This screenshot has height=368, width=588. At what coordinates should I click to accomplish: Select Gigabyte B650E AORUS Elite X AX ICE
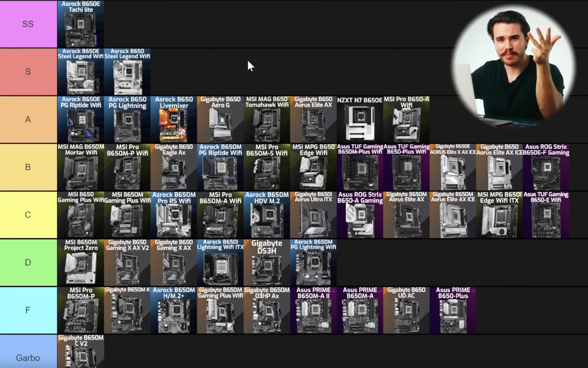[x=453, y=167]
